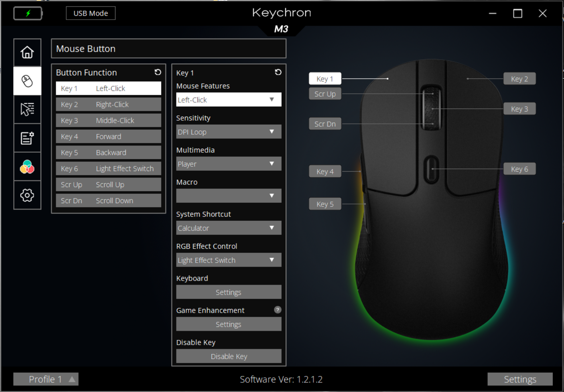Click the bottom-right Settings button
Screen dimensions: 564x392
520,379
